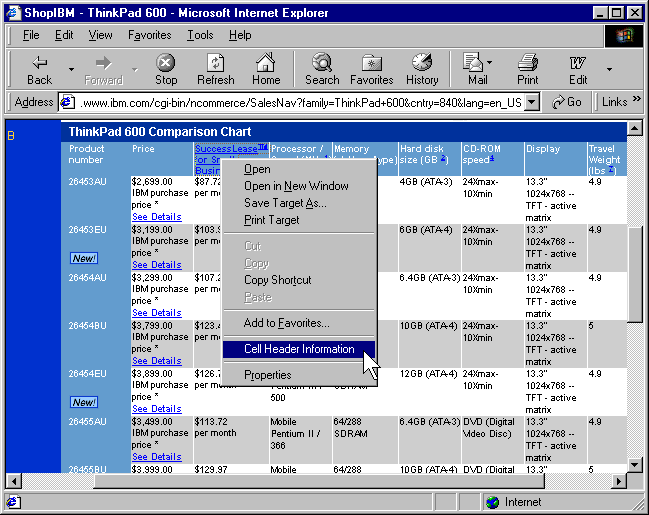Select Cell Header Information in context menu
Screen dimensions: 649x515
[299, 349]
